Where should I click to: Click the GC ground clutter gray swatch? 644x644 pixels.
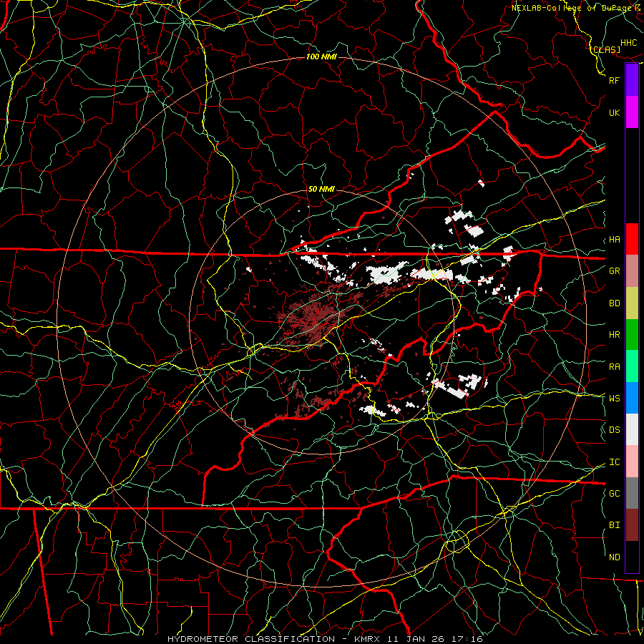[632, 493]
